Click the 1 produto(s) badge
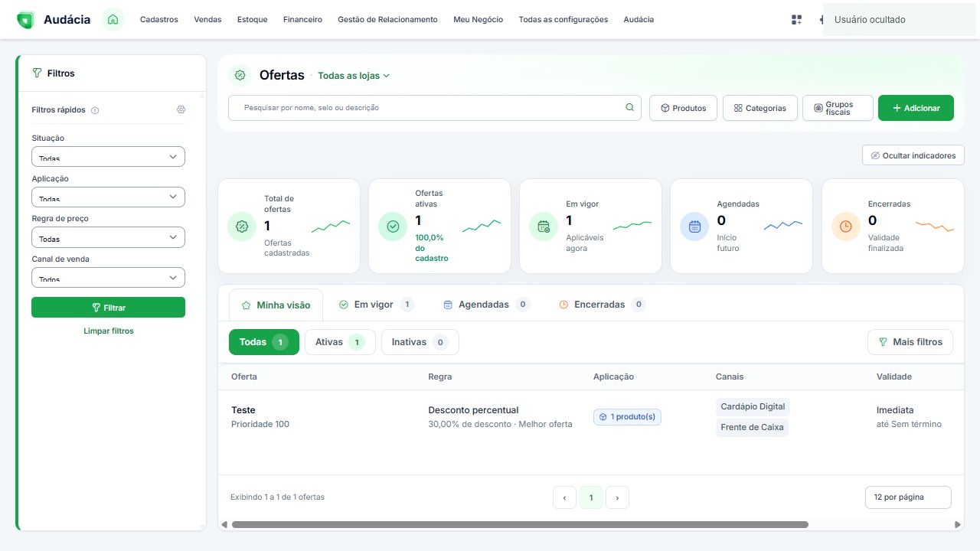The width and height of the screenshot is (980, 551). tap(627, 417)
